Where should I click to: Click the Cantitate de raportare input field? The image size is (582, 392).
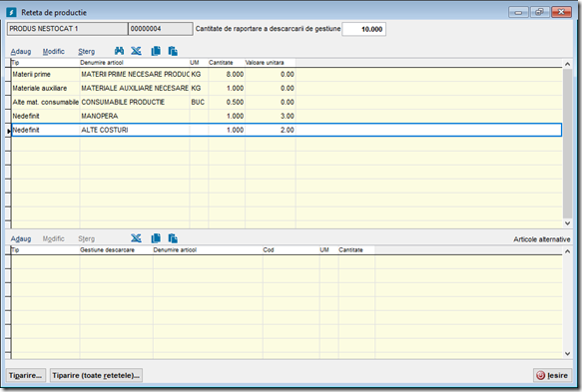pos(363,29)
